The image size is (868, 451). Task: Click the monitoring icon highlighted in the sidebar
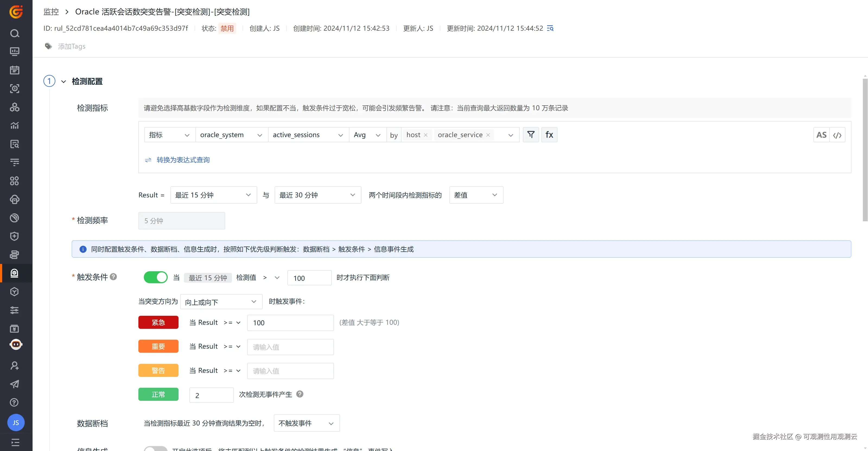pos(14,273)
